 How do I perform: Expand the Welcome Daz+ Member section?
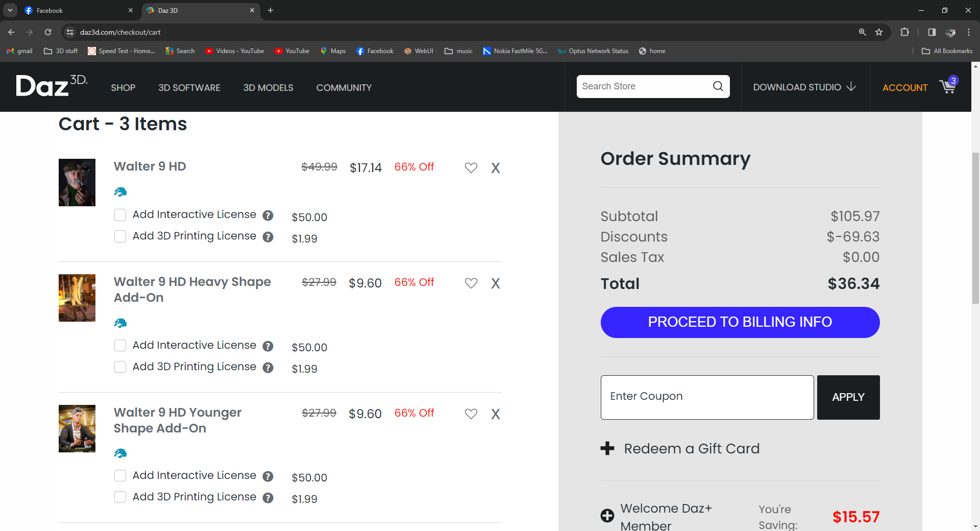pyautogui.click(x=607, y=516)
